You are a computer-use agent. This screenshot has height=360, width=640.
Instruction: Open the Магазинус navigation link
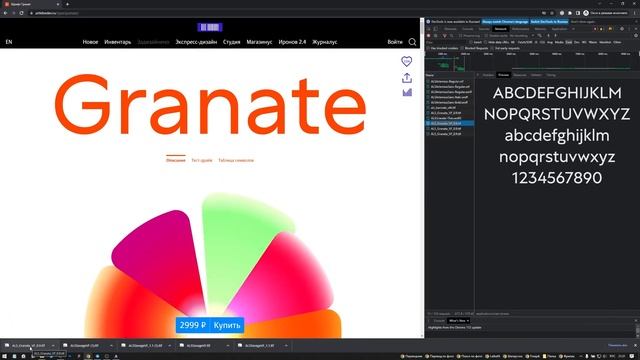(x=259, y=42)
